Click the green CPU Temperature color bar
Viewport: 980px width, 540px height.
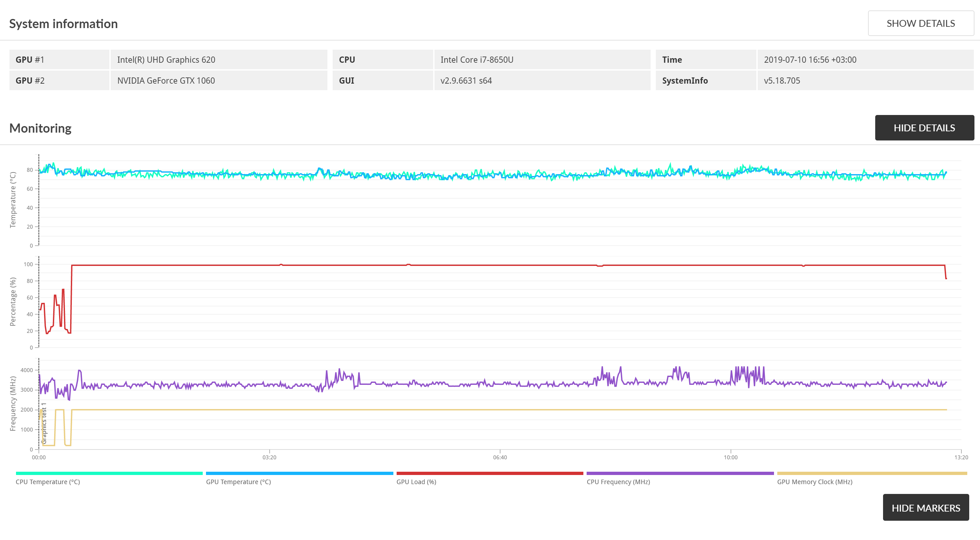(109, 473)
